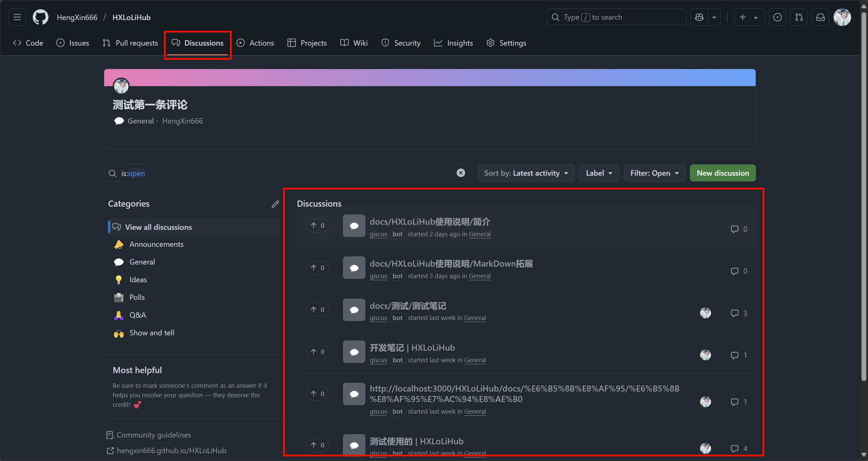Screen dimensions: 868x461
Task: Open pinned discussion author avatar
Action: tap(121, 86)
